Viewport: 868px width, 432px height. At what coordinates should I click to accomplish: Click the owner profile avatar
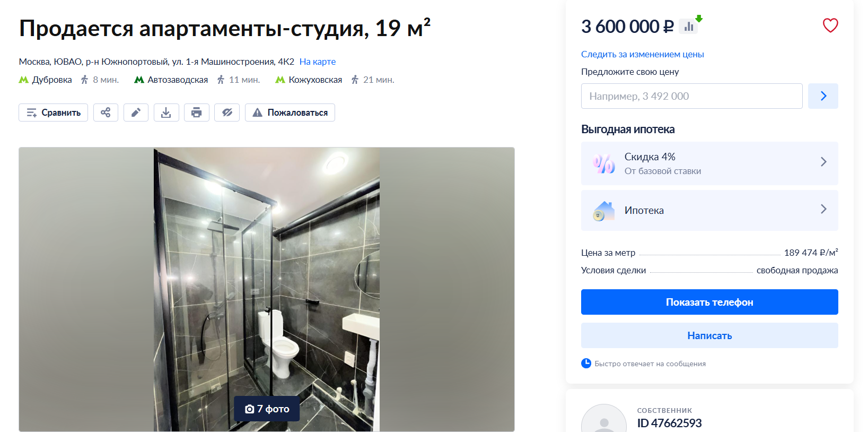click(604, 419)
